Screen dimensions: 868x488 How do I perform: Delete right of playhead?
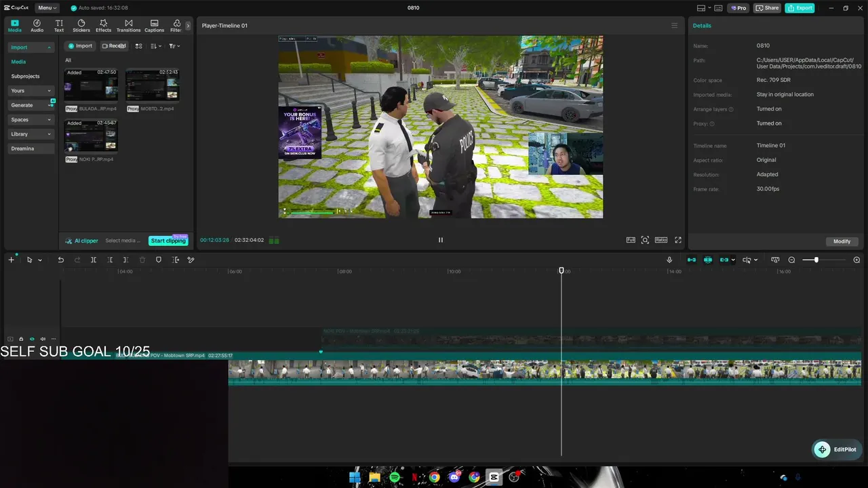126,260
